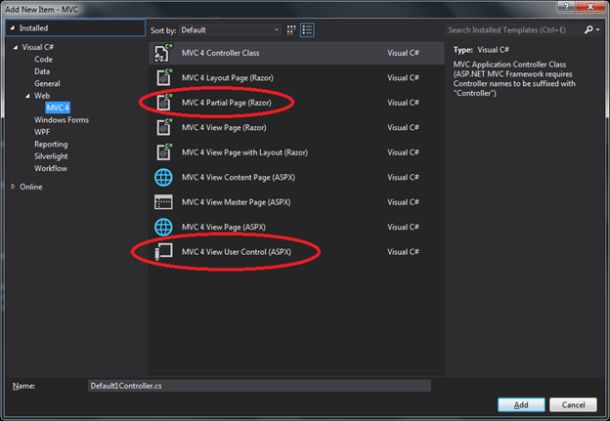The width and height of the screenshot is (610, 421).
Task: Click the MVC 4 Layout Page (Razor) icon
Action: click(x=164, y=77)
